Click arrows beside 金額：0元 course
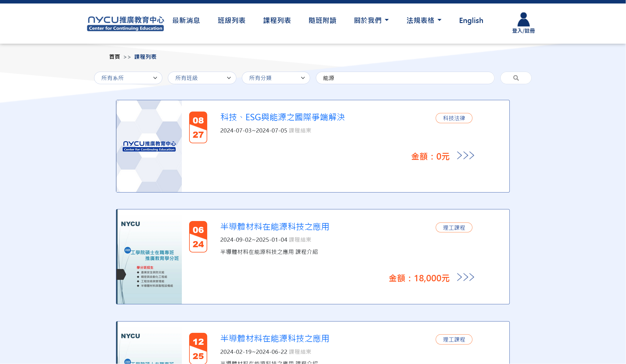Viewport: 626px width, 364px height. pos(465,156)
